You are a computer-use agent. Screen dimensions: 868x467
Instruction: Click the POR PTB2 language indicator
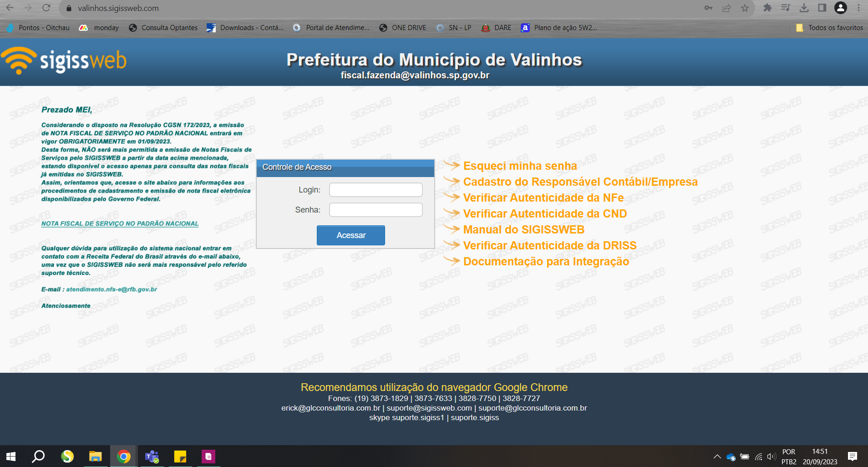(789, 457)
